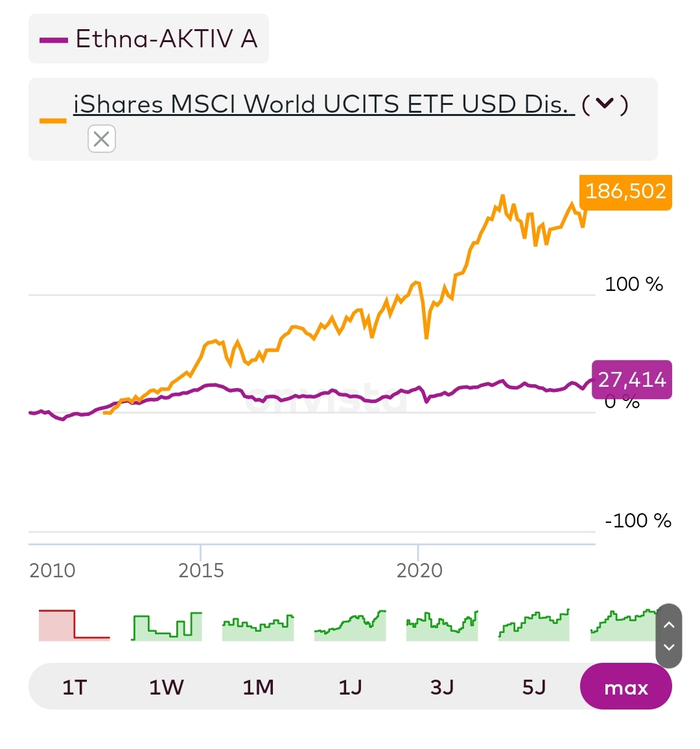Click the red 1-day mini chart thumbnail
The image size is (700, 749).
[x=74, y=625]
